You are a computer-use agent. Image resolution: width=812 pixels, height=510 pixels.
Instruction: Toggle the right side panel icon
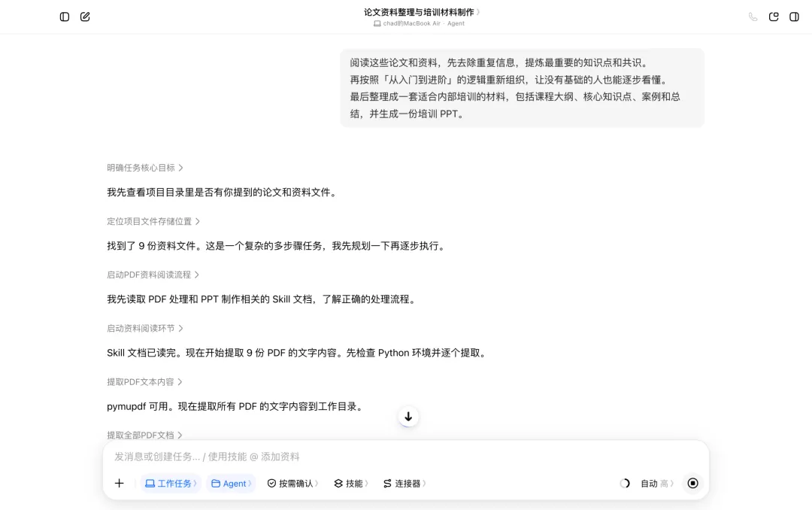[794, 17]
